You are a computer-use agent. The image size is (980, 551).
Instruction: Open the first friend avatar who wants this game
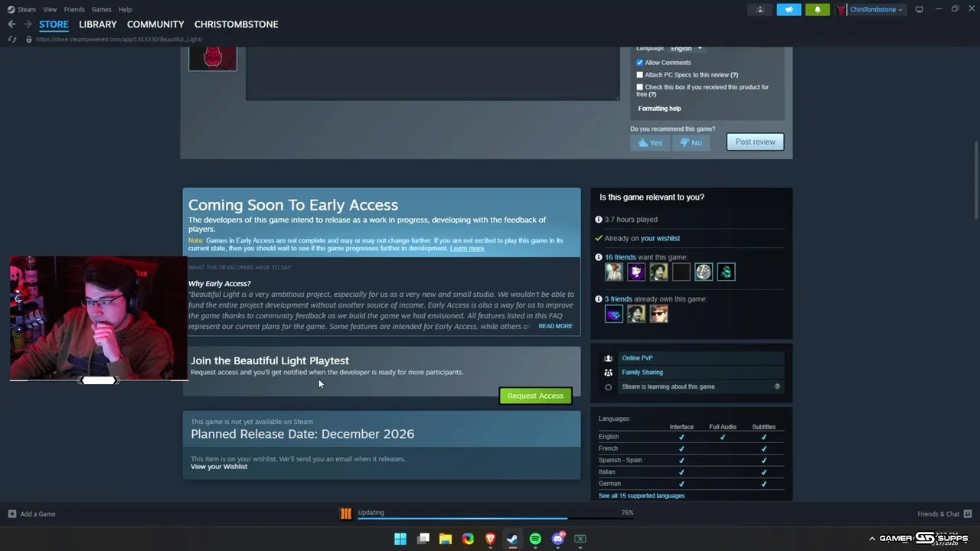tap(614, 272)
